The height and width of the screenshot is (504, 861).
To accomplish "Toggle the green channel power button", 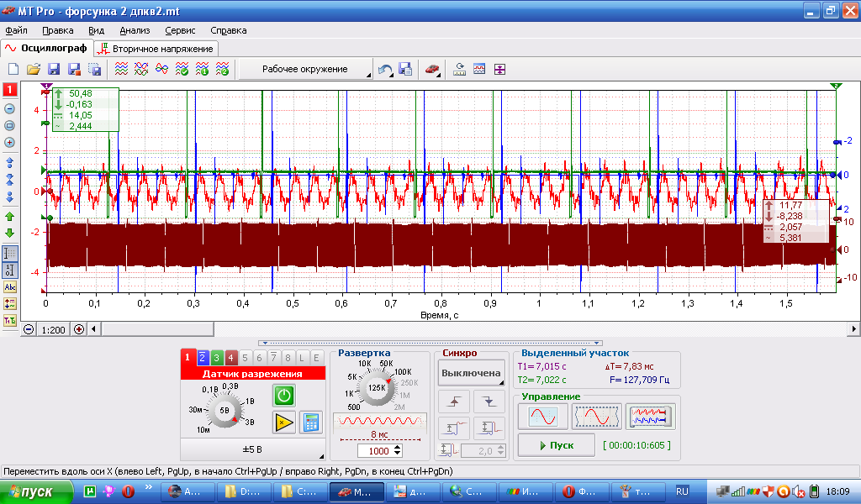I will (284, 396).
